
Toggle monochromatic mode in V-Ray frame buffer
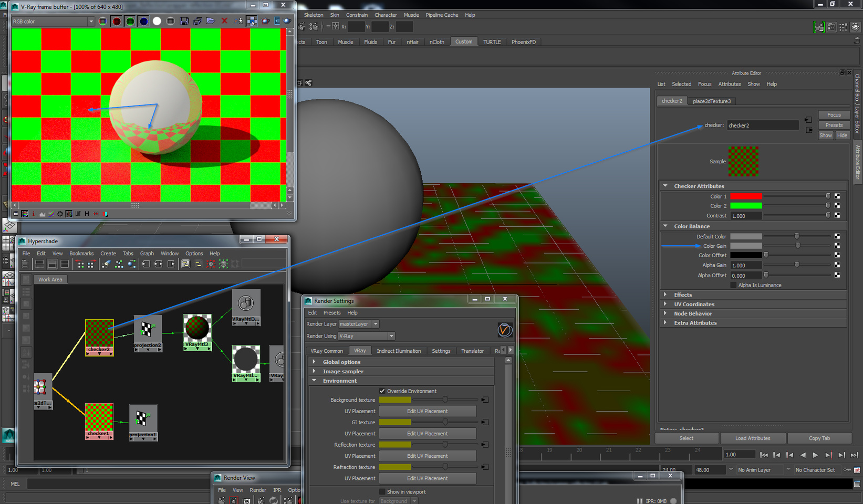tap(170, 22)
